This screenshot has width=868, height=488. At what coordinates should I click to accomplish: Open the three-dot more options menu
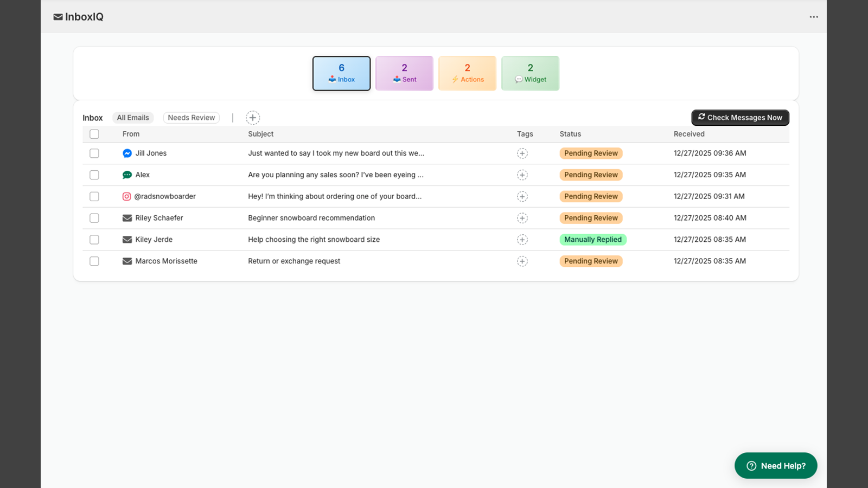(x=814, y=17)
